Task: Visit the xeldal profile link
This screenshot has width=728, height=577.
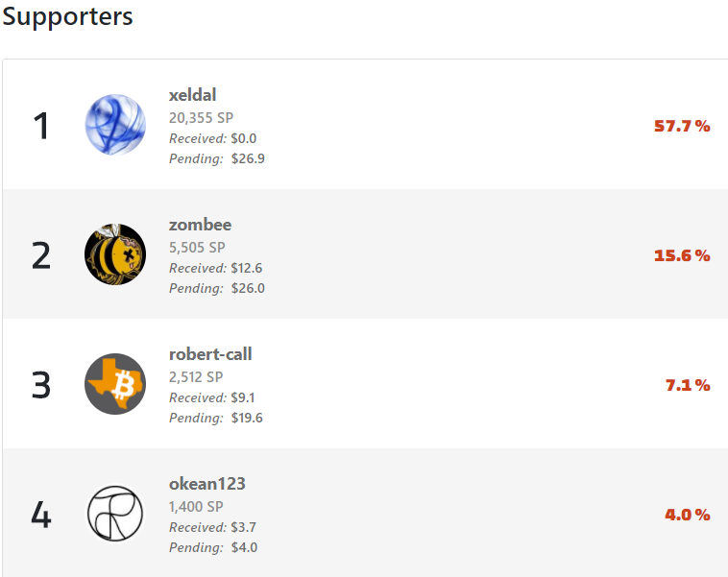Action: point(192,95)
